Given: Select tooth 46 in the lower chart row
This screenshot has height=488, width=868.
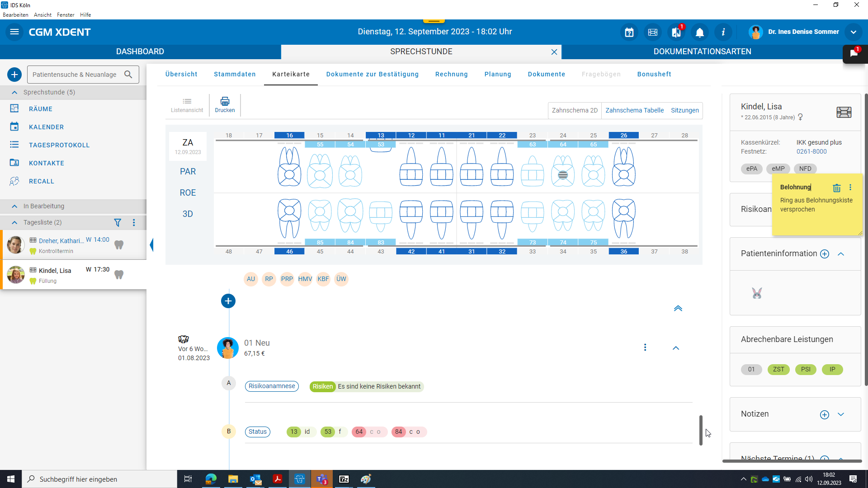Looking at the screenshot, I should pyautogui.click(x=289, y=251).
